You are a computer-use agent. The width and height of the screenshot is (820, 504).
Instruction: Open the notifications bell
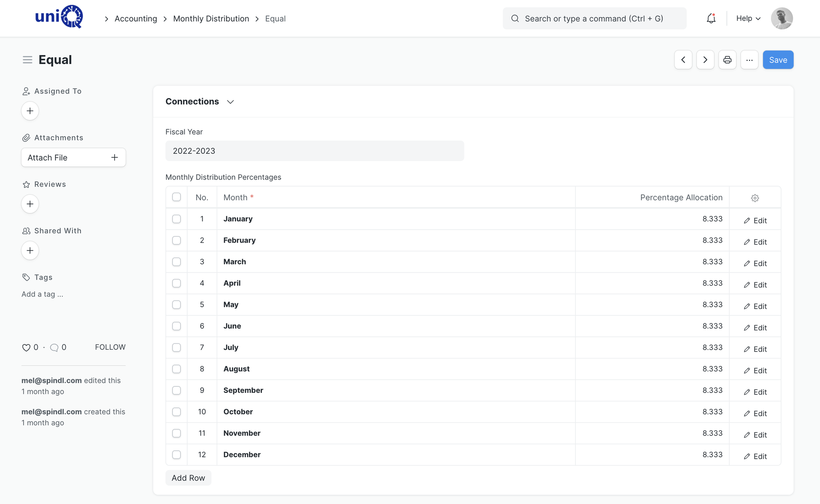coord(711,18)
